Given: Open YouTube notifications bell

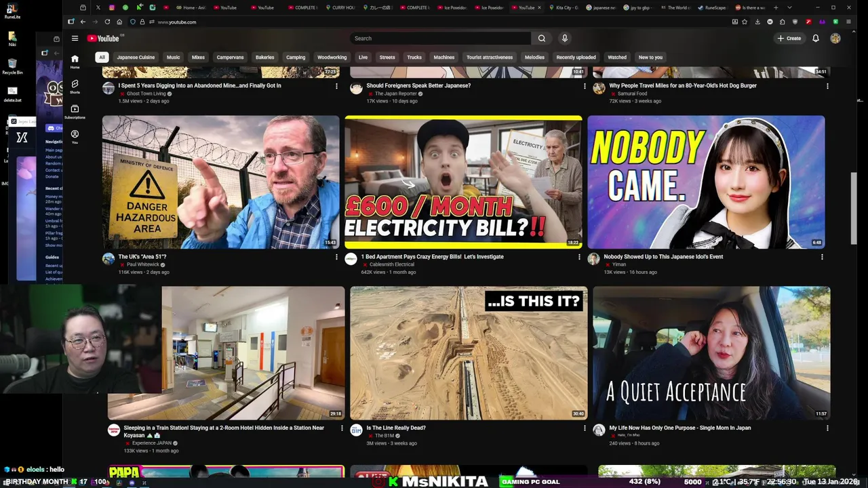Looking at the screenshot, I should [816, 39].
